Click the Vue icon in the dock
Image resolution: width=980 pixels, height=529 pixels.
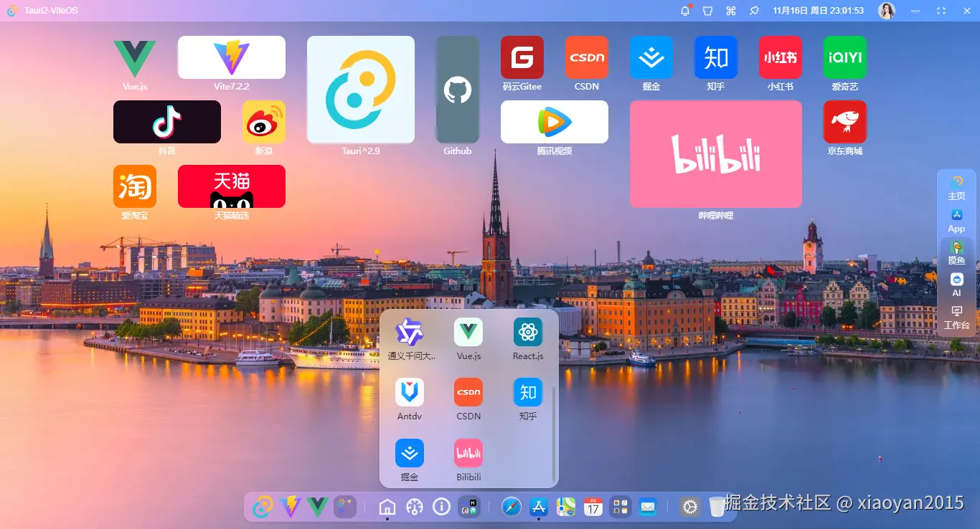coord(318,507)
